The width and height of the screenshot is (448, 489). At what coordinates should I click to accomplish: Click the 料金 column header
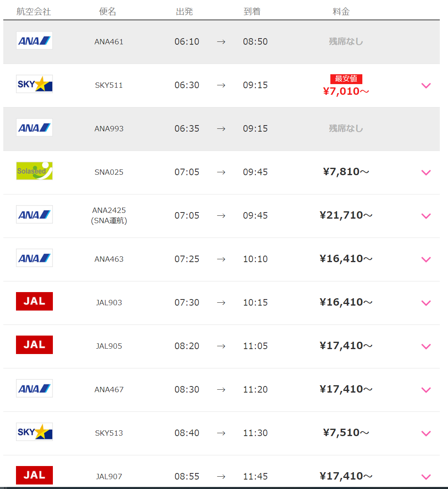coord(341,11)
